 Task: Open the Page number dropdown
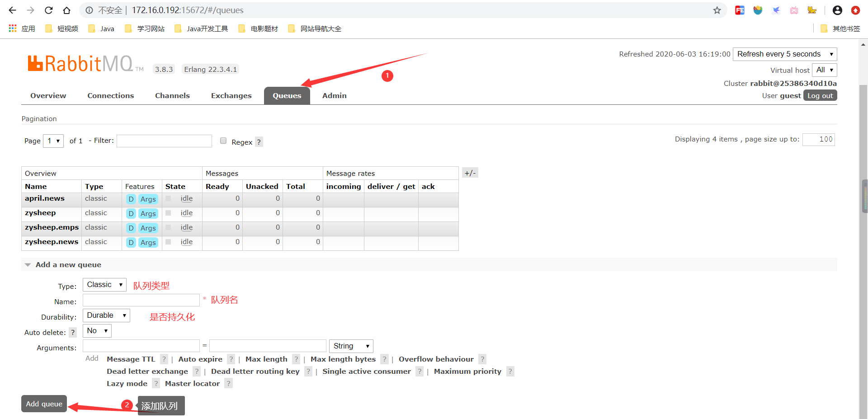click(53, 141)
